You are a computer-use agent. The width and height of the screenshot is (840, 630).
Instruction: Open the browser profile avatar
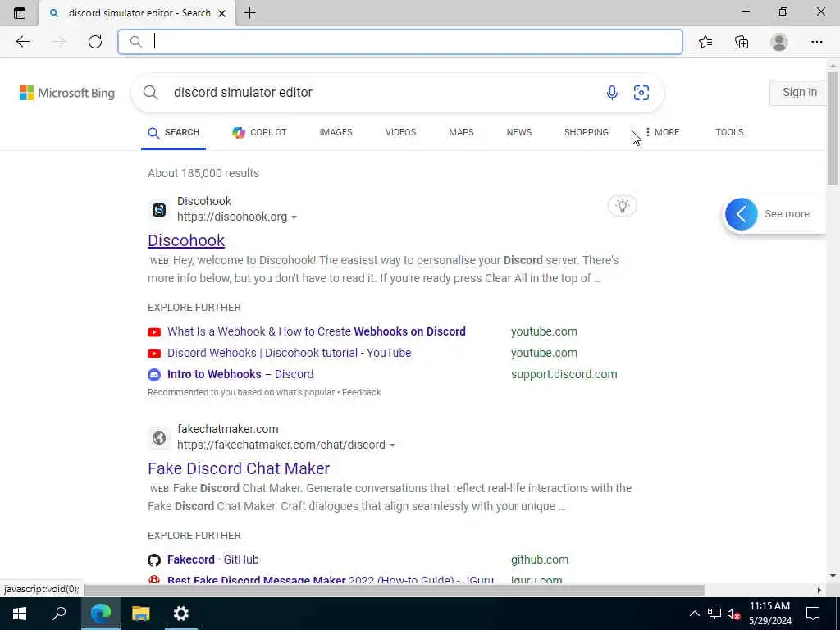779,42
